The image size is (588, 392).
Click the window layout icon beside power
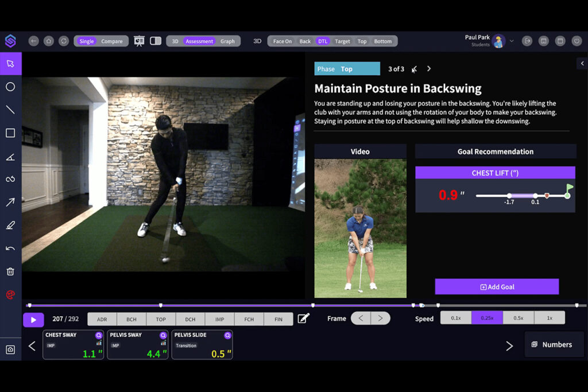pos(560,41)
